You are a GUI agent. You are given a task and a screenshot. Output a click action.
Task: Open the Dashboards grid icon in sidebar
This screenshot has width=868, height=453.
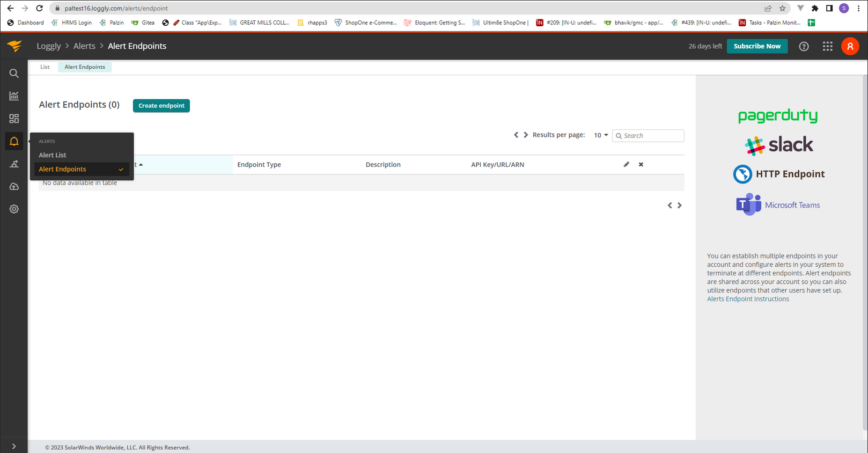point(14,118)
